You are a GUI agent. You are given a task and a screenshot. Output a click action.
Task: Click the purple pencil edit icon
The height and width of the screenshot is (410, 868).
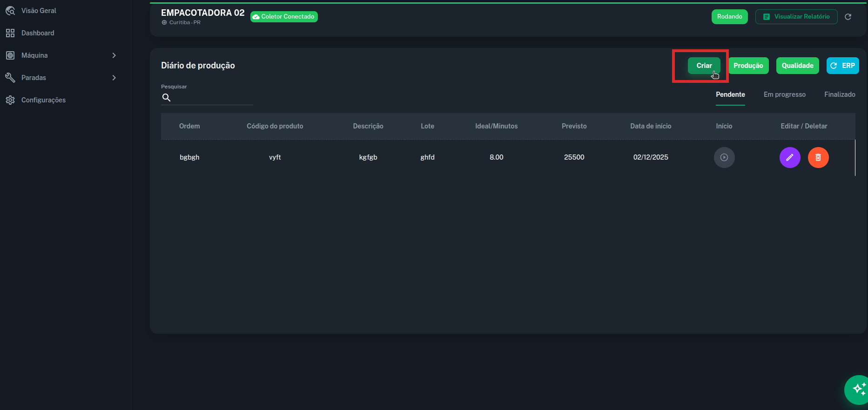click(x=789, y=157)
